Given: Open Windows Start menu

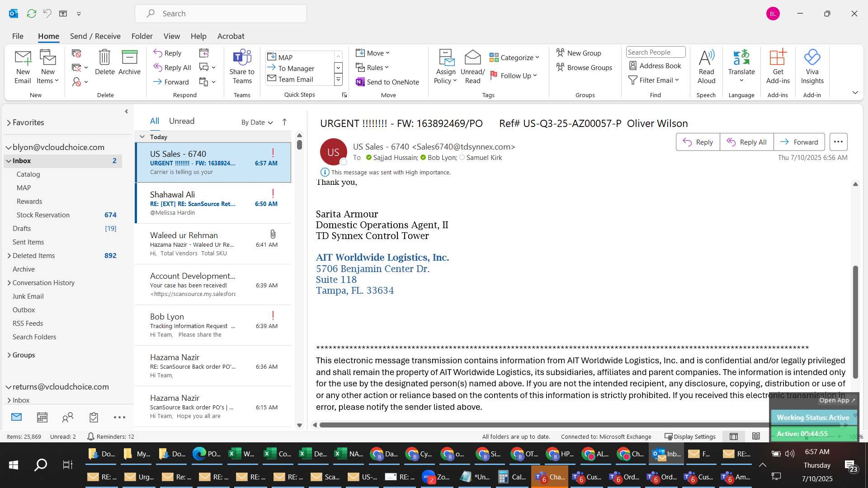Looking at the screenshot, I should click(x=14, y=465).
